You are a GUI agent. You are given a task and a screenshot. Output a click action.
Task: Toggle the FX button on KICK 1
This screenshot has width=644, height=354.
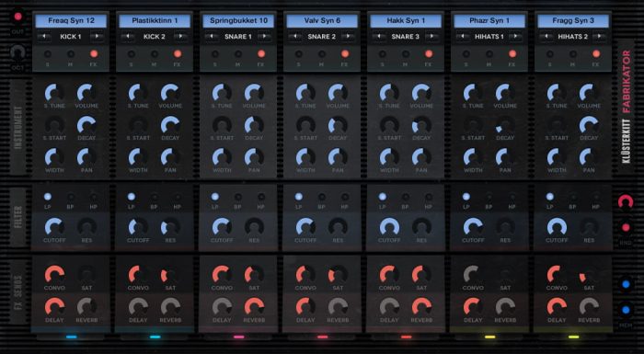tap(94, 54)
